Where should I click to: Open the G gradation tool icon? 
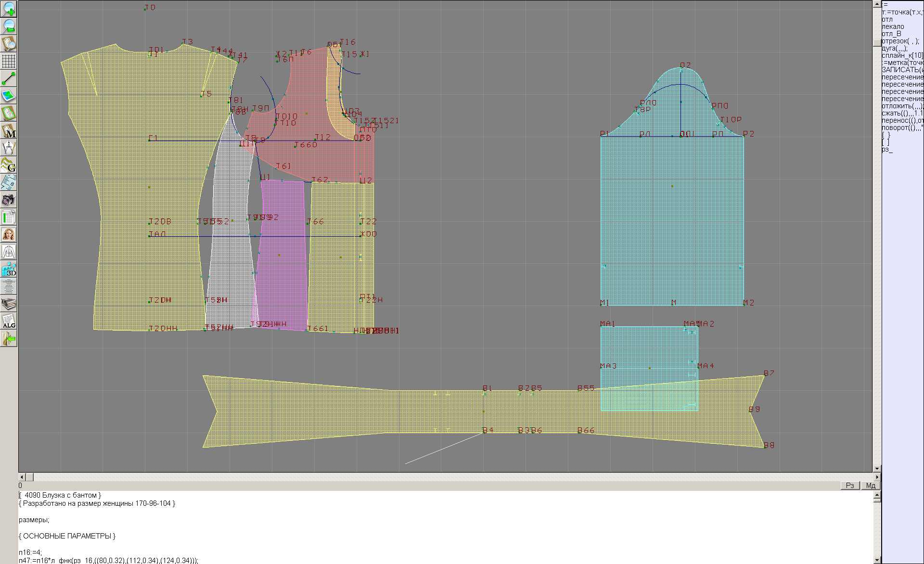[9, 165]
